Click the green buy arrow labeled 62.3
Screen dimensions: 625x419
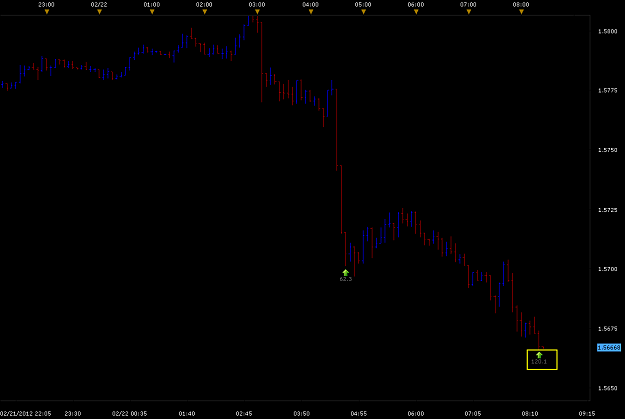click(346, 273)
